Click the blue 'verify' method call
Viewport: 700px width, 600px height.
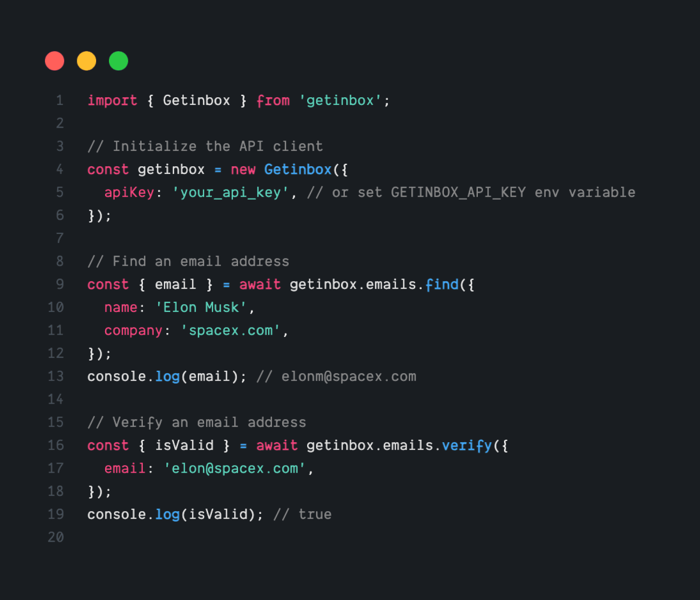click(x=467, y=446)
